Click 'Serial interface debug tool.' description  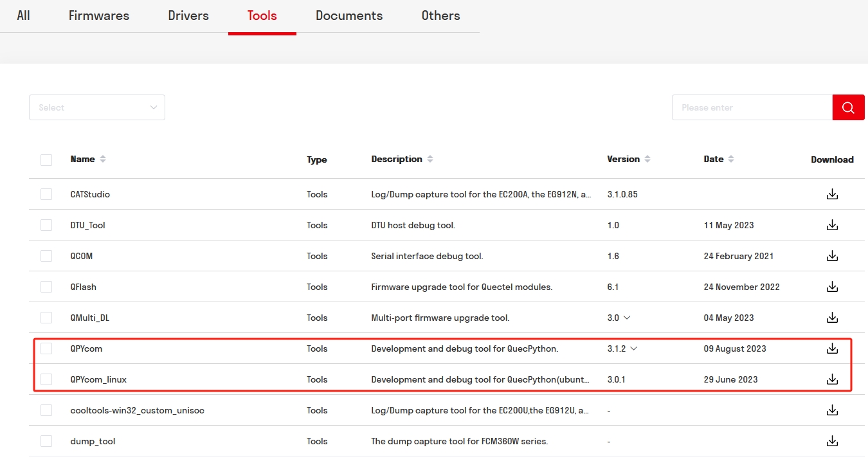pos(427,256)
